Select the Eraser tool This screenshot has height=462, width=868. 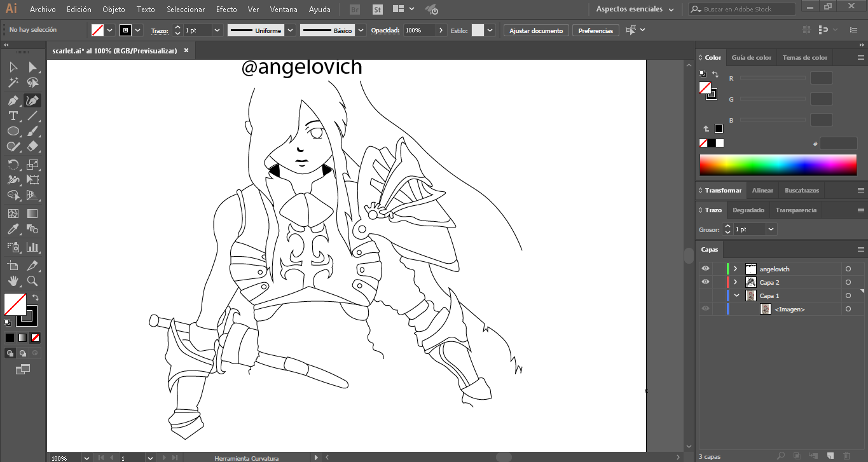click(32, 146)
